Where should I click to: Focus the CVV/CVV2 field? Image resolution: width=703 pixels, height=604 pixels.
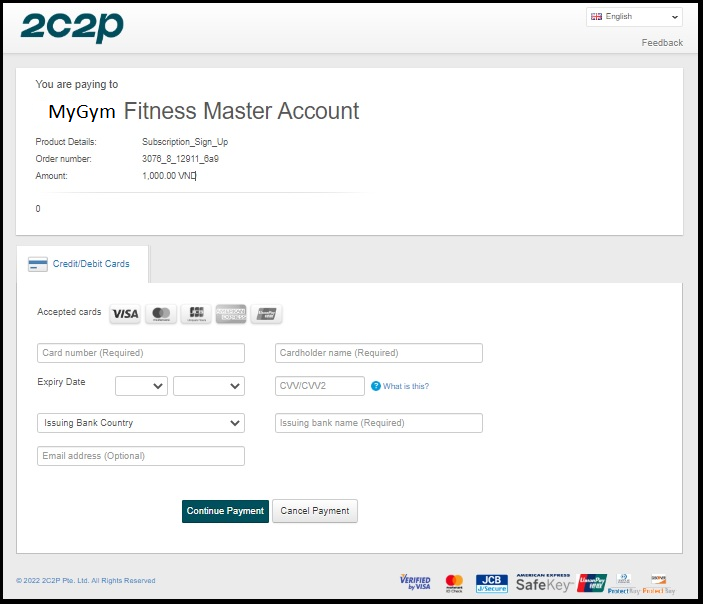(320, 386)
